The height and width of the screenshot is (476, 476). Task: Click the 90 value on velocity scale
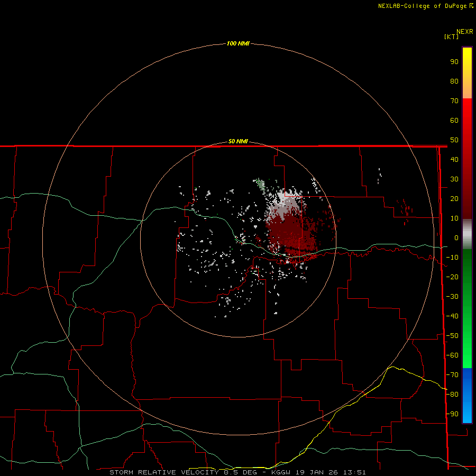[454, 62]
